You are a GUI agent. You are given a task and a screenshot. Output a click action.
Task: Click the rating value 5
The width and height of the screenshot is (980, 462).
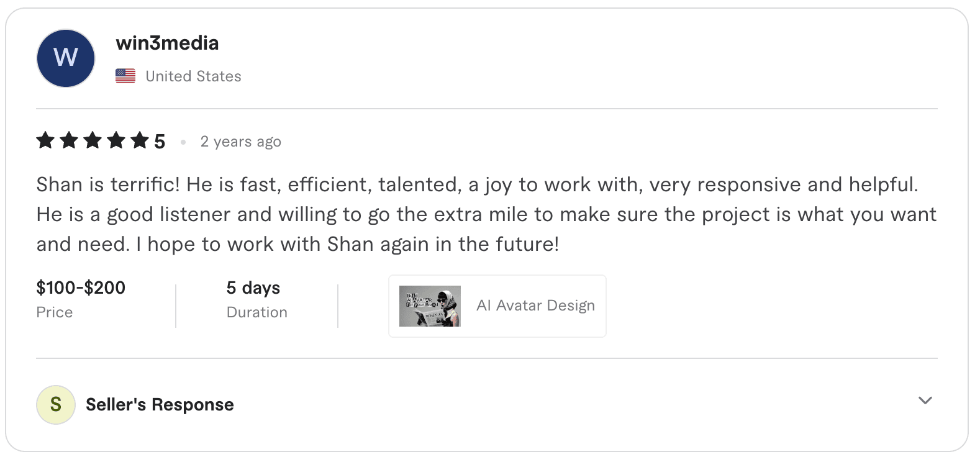(x=160, y=141)
